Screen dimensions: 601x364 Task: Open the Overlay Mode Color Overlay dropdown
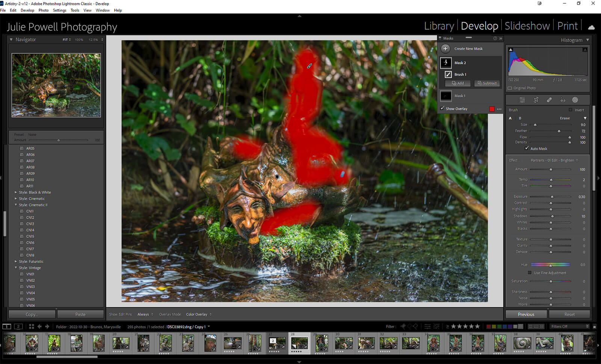(199, 314)
